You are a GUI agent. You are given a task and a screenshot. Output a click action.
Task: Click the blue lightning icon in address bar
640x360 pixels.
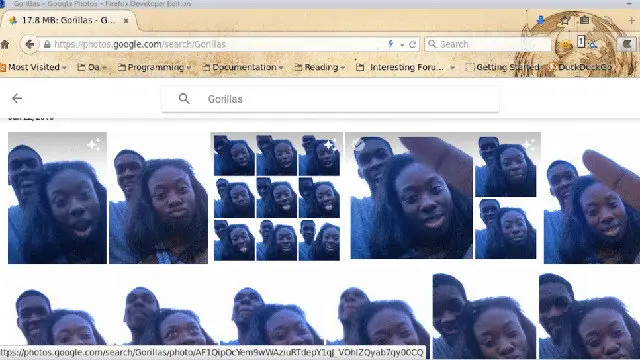click(x=391, y=44)
